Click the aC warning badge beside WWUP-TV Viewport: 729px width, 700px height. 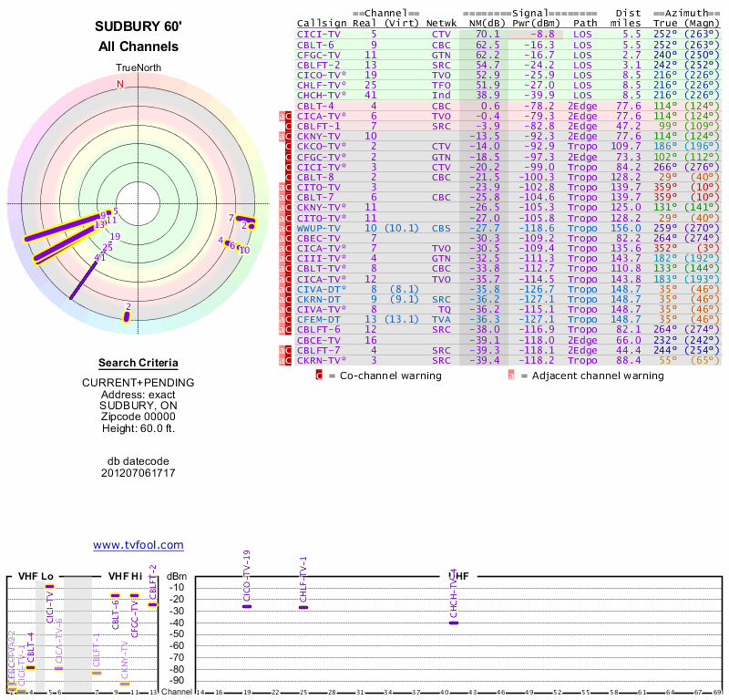(285, 229)
